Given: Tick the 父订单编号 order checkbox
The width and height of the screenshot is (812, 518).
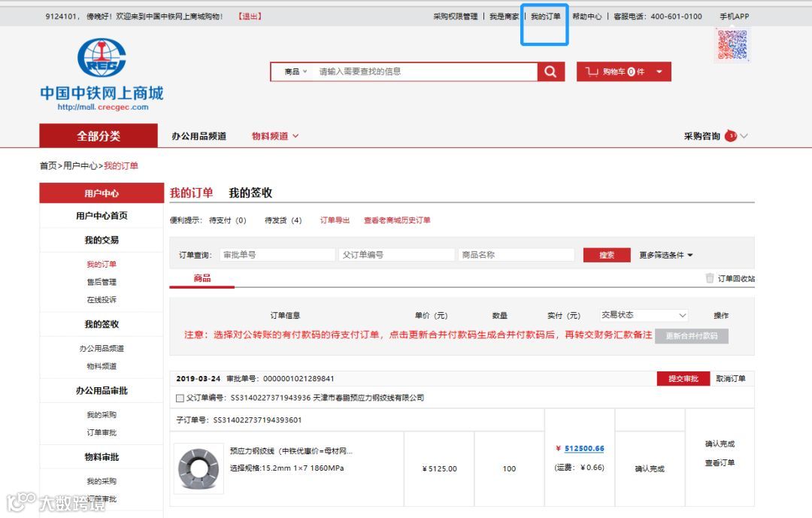Looking at the screenshot, I should coord(180,398).
